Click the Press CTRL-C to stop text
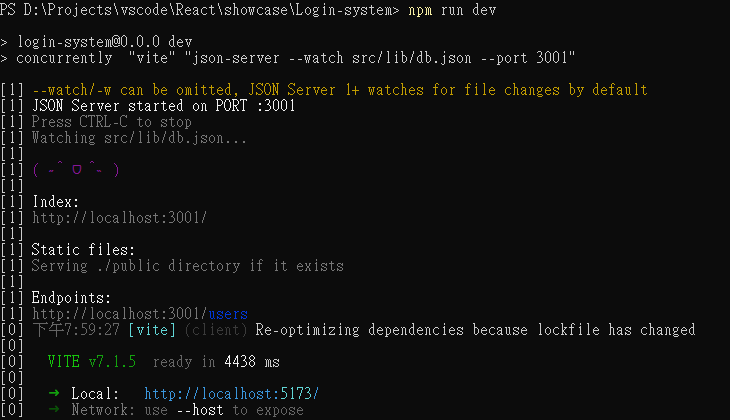This screenshot has height=420, width=730. tap(112, 122)
